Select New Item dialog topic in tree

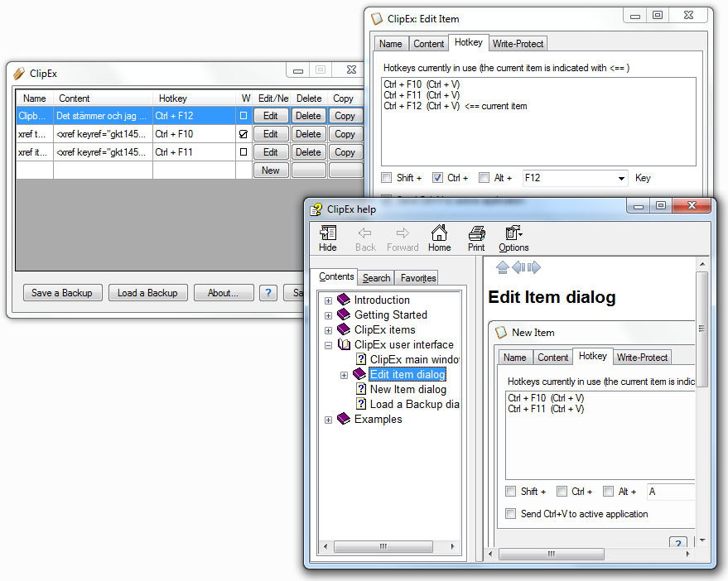pyautogui.click(x=407, y=389)
